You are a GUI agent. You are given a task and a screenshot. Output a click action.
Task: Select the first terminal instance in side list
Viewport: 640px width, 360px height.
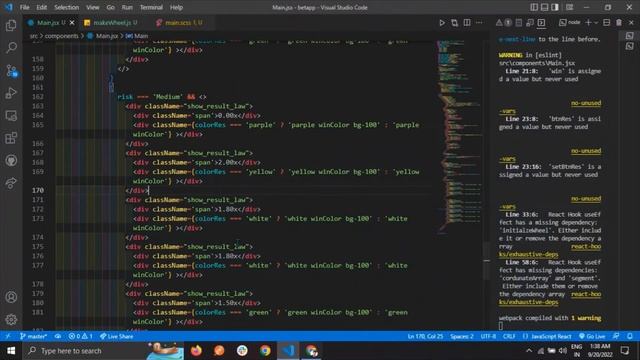[629, 36]
